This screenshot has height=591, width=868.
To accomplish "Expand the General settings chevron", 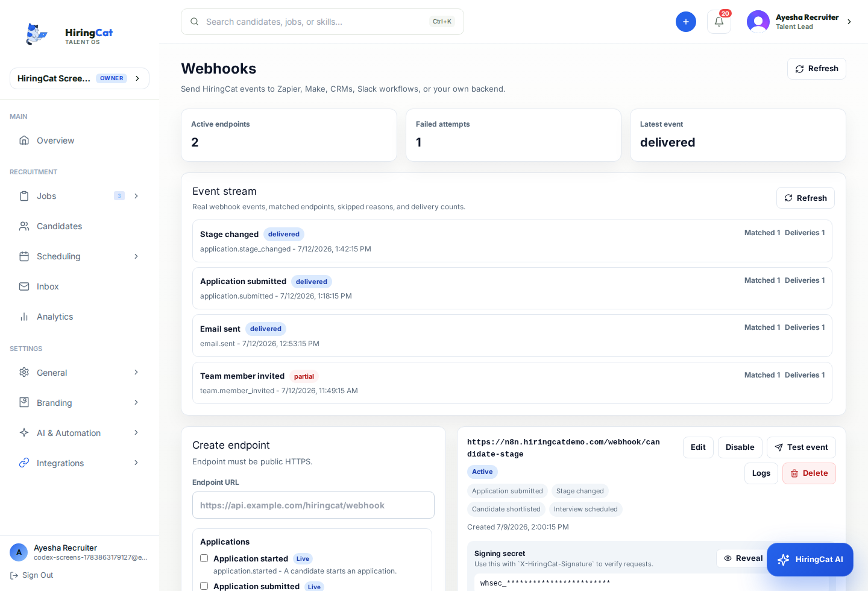I will click(136, 373).
